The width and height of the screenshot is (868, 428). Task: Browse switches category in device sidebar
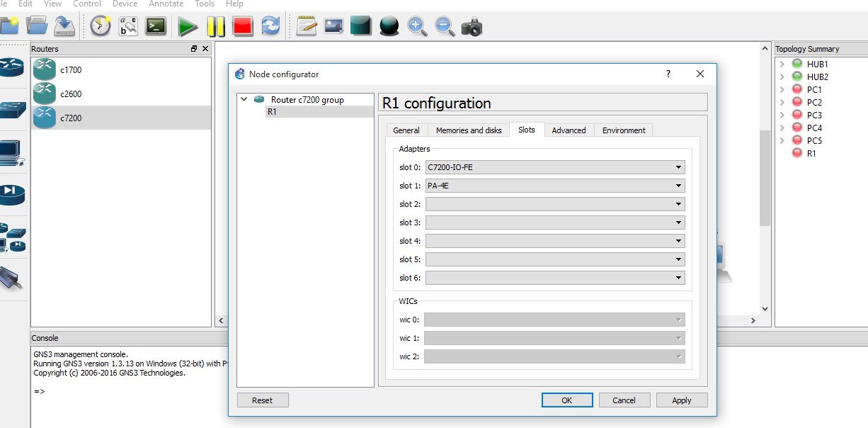pyautogui.click(x=12, y=110)
